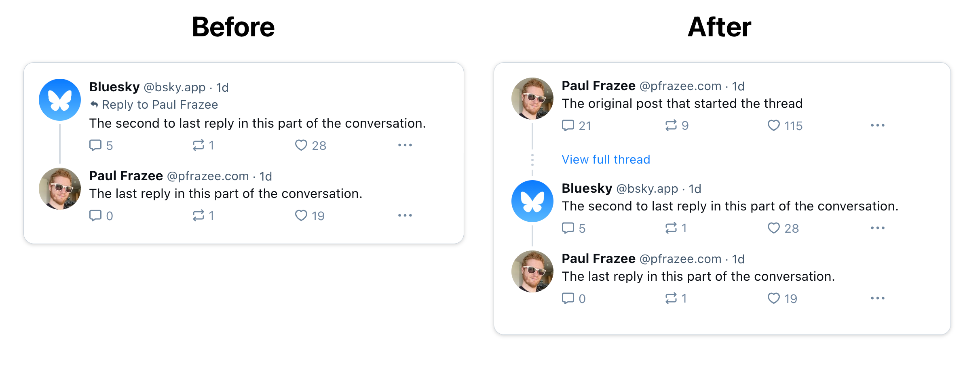This screenshot has height=368, width=980.
Task: Click the 'Reply to Paul Frazee' label
Action: coord(160,104)
